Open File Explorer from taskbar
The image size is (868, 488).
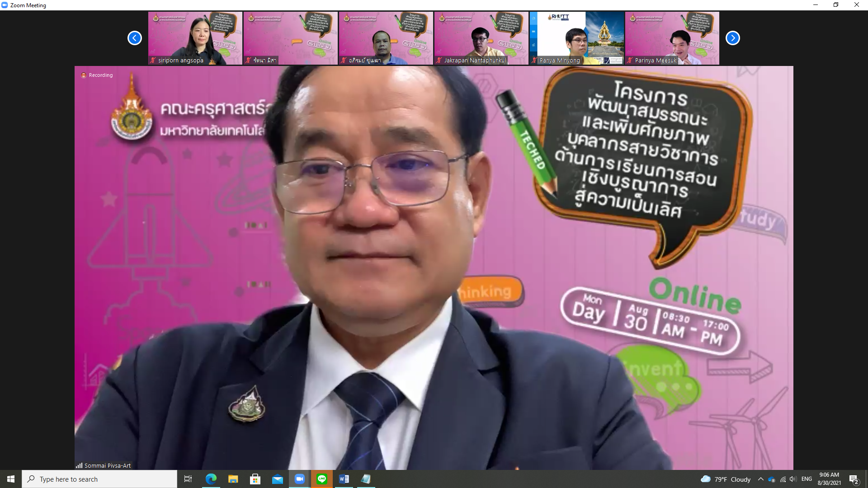tap(233, 479)
